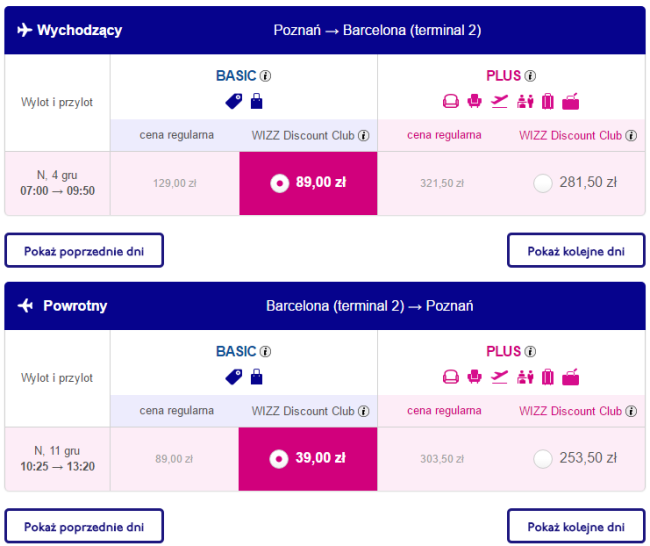Select outbound BASIC 89,00 zł fare
Image resolution: width=650 pixels, height=546 pixels.
click(281, 182)
